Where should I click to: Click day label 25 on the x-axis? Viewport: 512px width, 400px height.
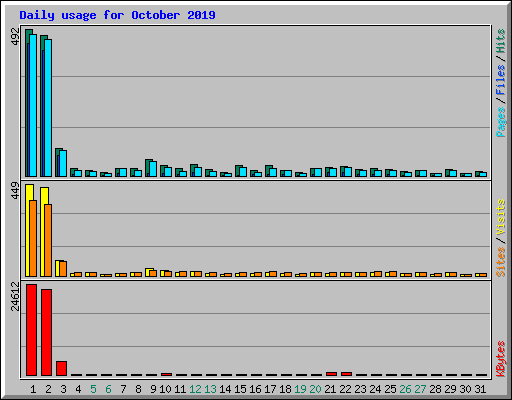pos(390,389)
